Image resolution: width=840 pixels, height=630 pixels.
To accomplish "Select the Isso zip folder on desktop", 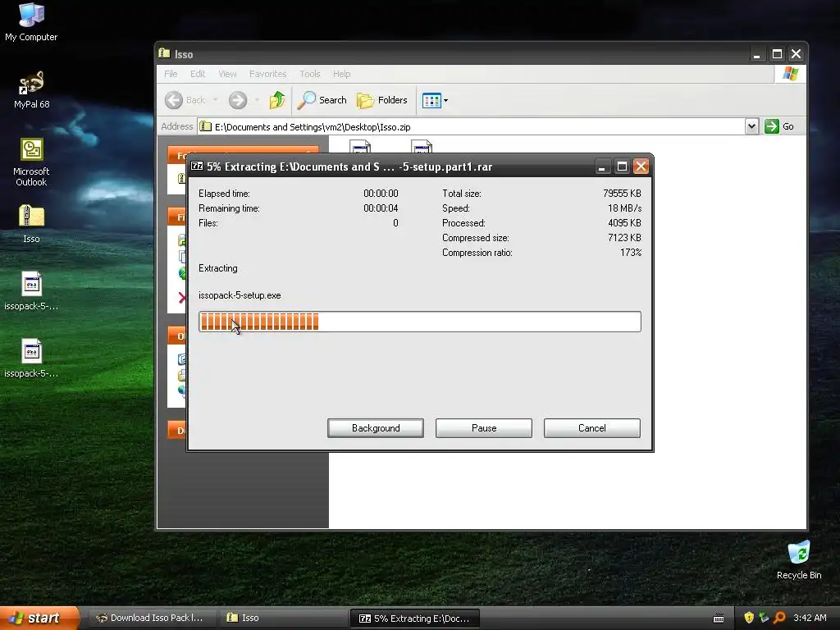I will click(x=31, y=224).
